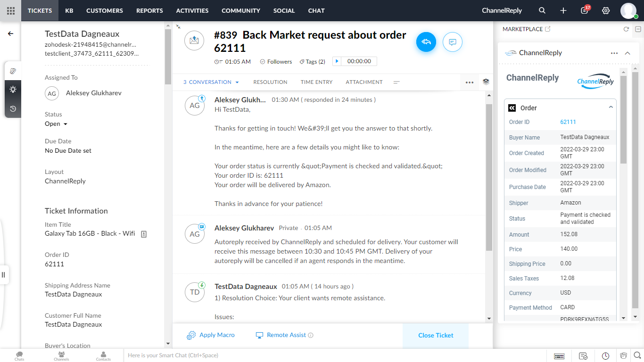
Task: Click the Close Ticket button
Action: pos(436,335)
